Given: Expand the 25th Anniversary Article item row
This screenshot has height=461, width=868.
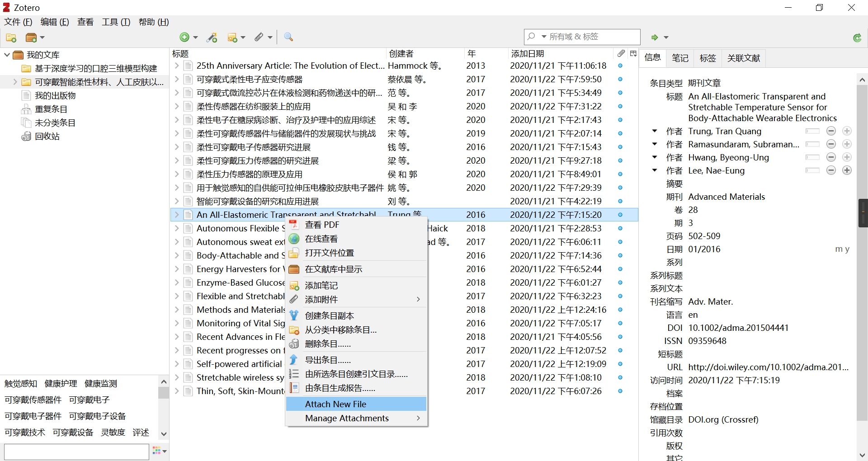Looking at the screenshot, I should (177, 66).
